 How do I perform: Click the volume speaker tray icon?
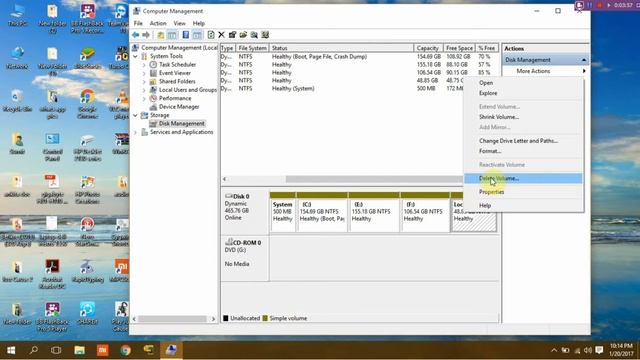[x=588, y=350]
